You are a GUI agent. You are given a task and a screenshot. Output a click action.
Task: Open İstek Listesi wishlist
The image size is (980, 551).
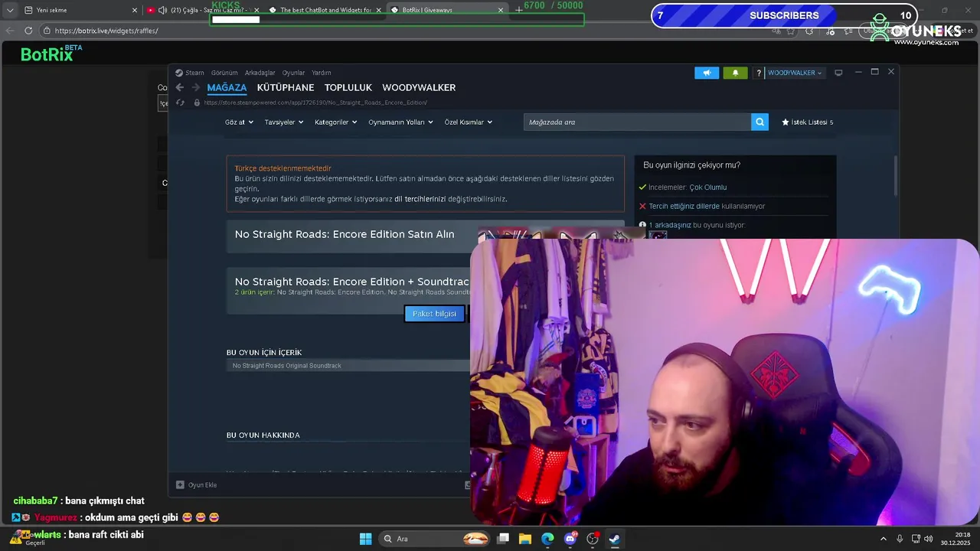(807, 122)
